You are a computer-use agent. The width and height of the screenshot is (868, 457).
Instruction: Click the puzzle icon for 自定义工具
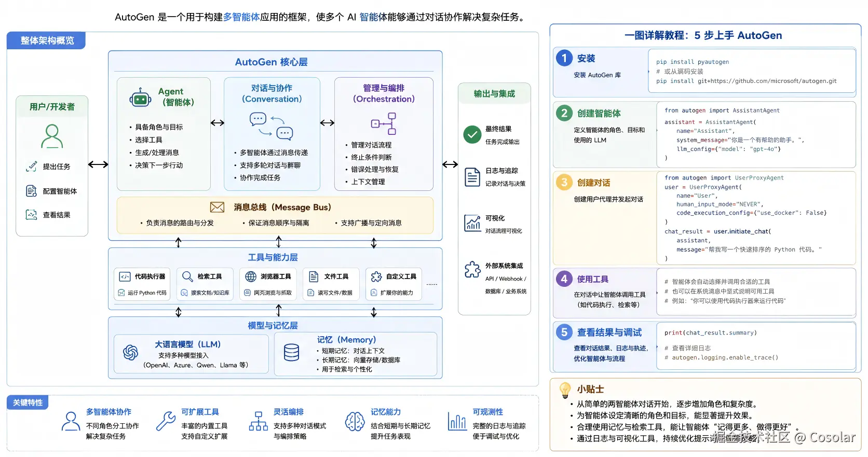click(376, 276)
